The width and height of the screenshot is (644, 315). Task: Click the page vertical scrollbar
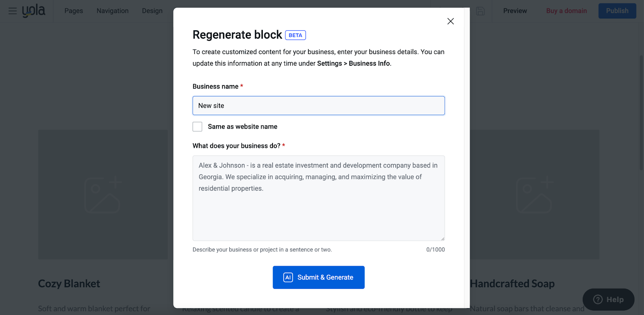641,113
